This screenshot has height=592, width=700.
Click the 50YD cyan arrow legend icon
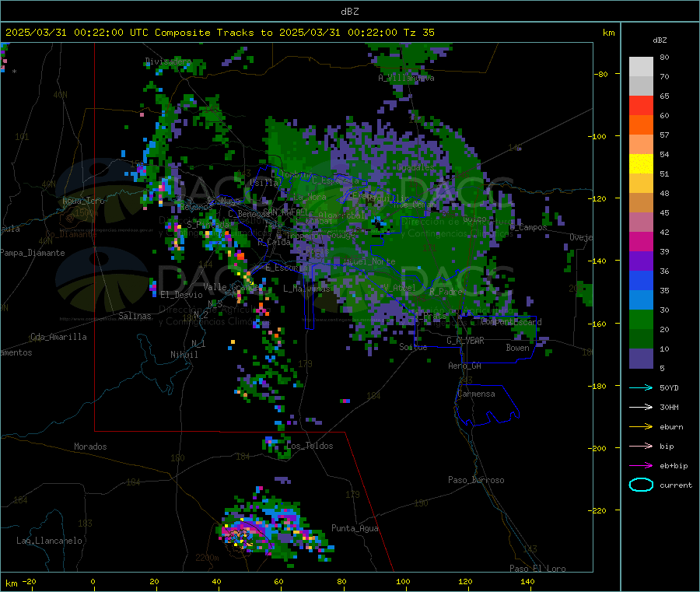641,387
